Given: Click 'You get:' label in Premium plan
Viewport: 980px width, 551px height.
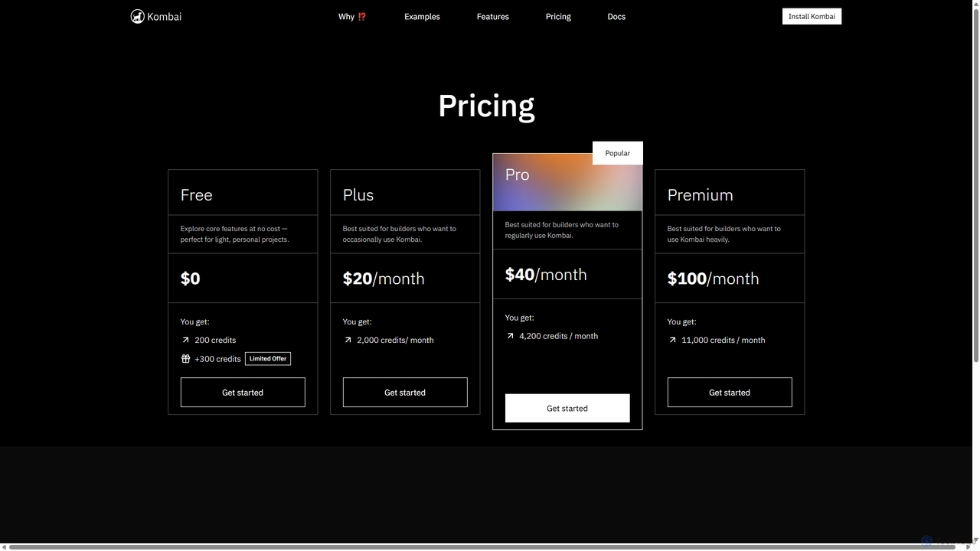Looking at the screenshot, I should tap(681, 321).
